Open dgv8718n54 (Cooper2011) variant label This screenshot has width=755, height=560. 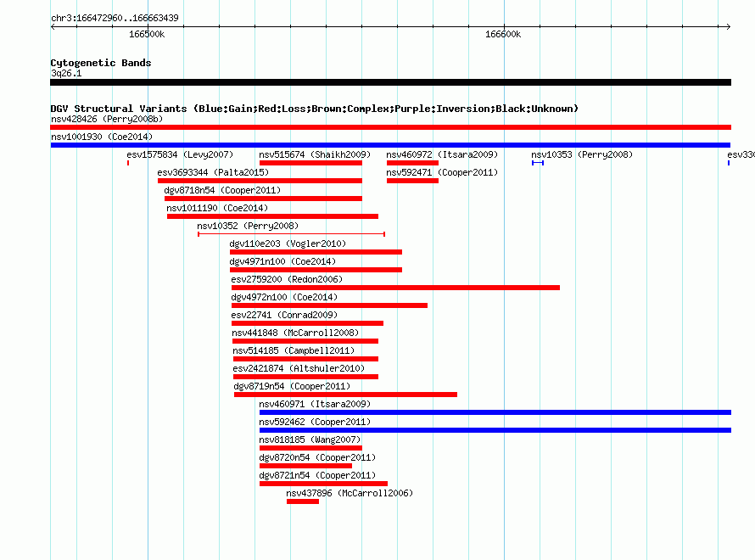tap(222, 190)
